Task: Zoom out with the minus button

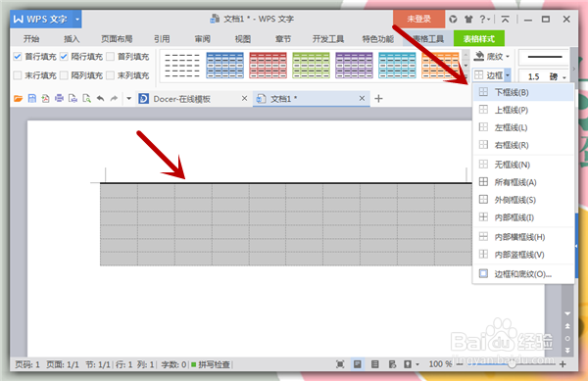Action: point(460,364)
